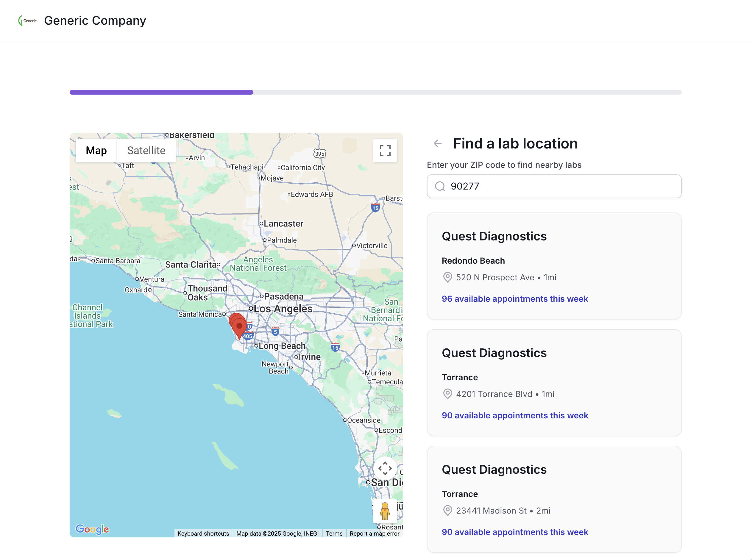The width and height of the screenshot is (752, 560).
Task: Open the map Terms link
Action: point(334,534)
